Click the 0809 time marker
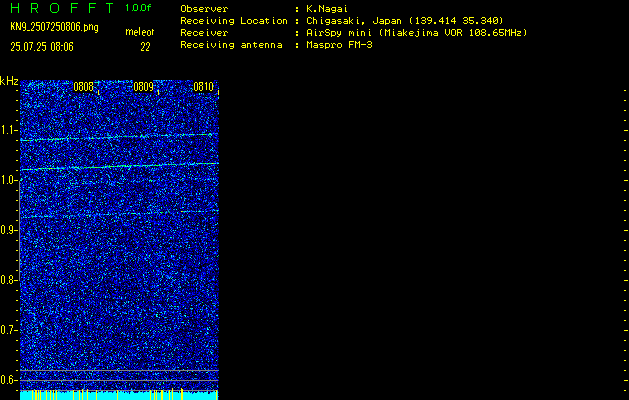 [x=143, y=87]
